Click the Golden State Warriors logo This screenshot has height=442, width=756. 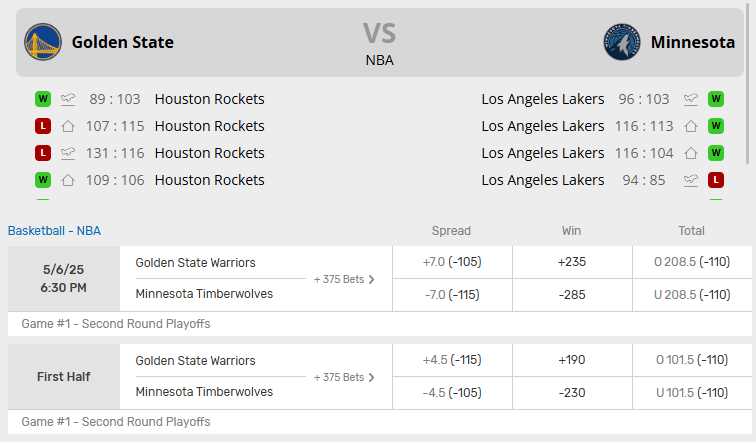tap(43, 42)
